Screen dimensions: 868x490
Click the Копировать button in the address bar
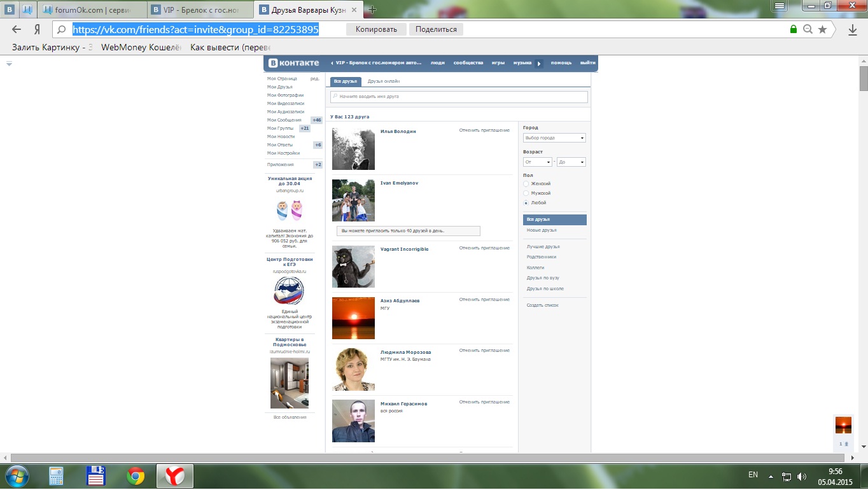376,29
